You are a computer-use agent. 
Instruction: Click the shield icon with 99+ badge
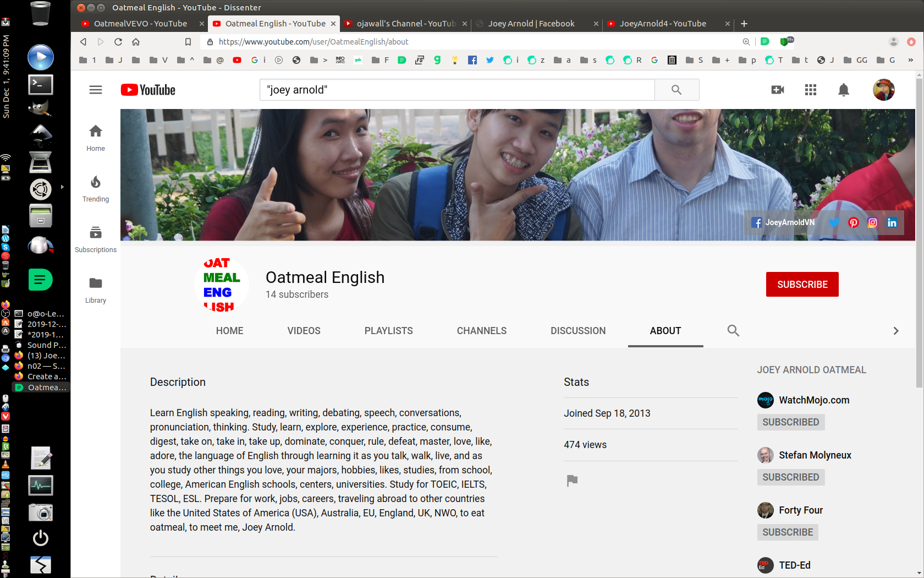coord(786,41)
